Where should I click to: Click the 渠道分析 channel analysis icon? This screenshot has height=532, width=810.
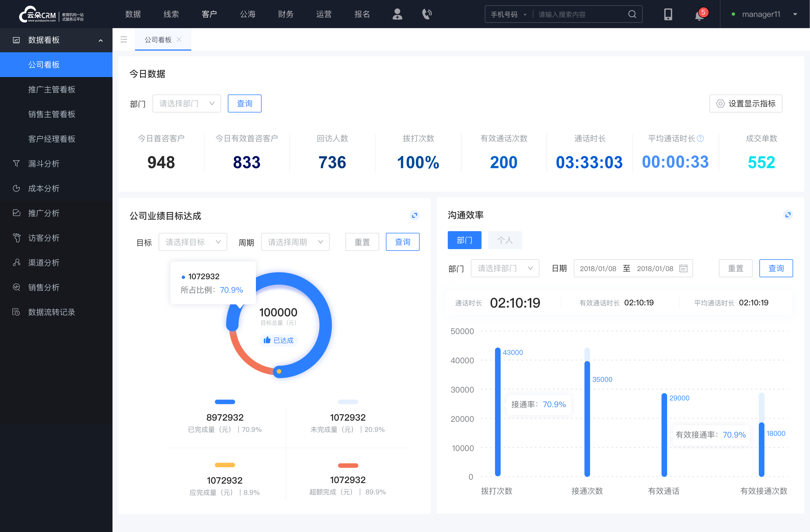pyautogui.click(x=16, y=261)
